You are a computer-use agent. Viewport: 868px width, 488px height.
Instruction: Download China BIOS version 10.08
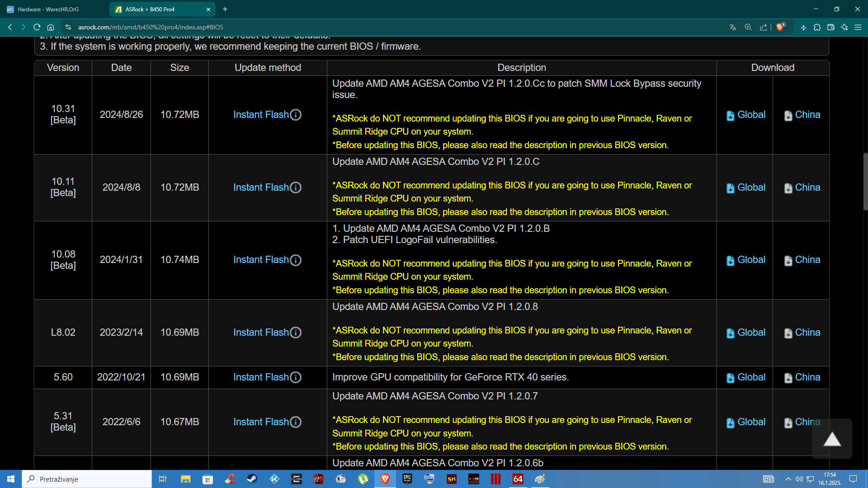click(x=802, y=260)
